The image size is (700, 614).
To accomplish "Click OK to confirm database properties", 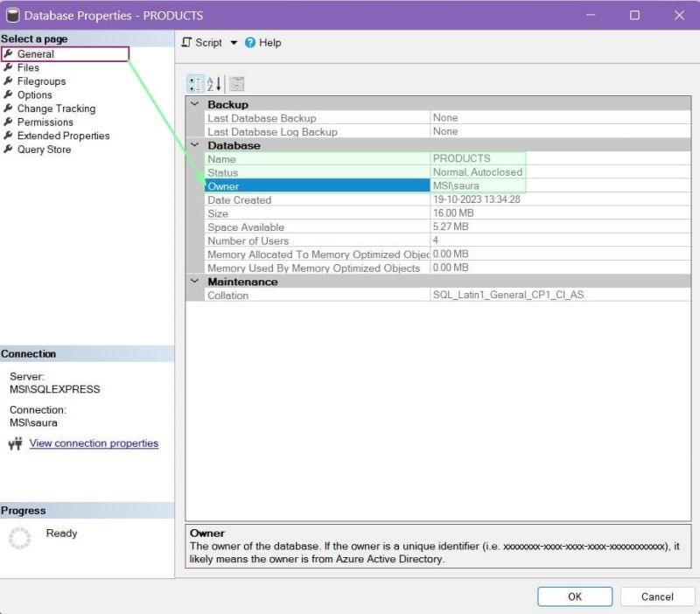I will point(574,596).
